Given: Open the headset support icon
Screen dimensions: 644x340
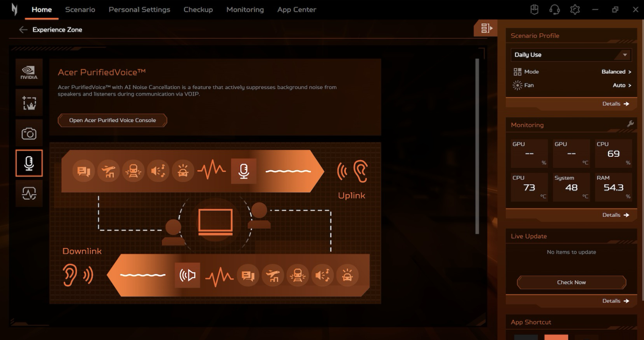Looking at the screenshot, I should tap(555, 10).
